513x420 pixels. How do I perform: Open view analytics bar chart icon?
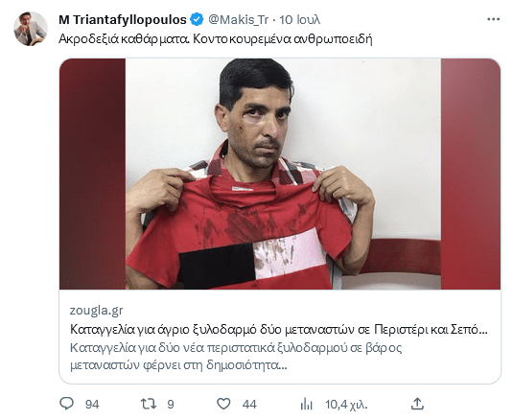307,404
